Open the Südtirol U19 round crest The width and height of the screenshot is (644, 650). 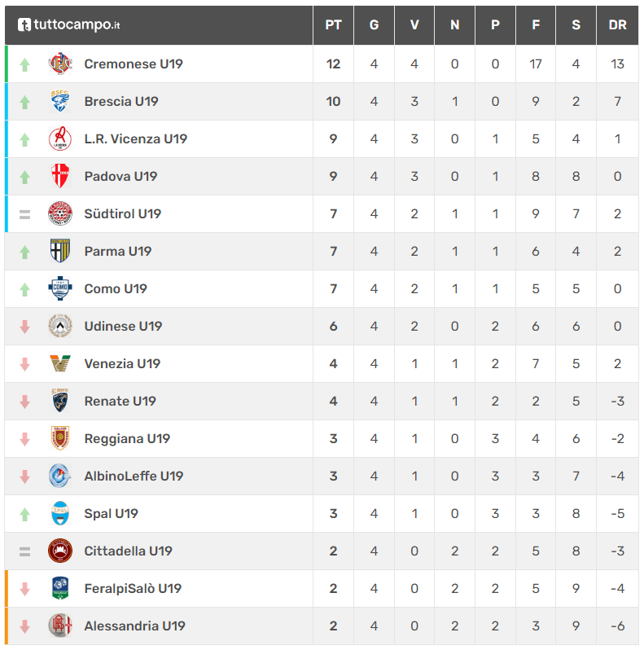coord(60,214)
